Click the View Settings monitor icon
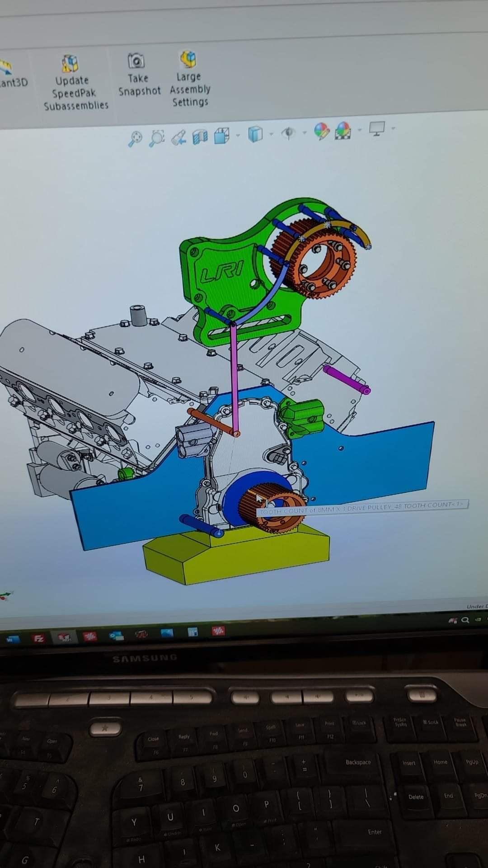The width and height of the screenshot is (488, 868). (x=376, y=129)
